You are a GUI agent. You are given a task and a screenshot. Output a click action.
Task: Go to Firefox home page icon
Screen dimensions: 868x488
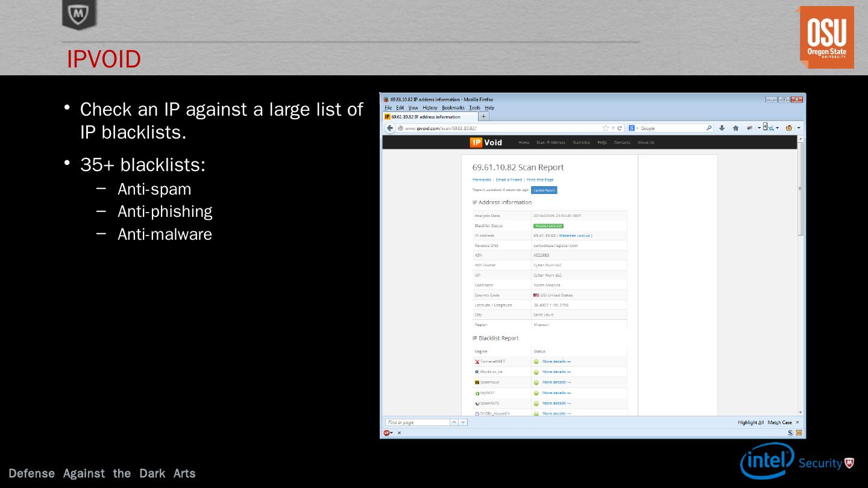click(x=735, y=128)
